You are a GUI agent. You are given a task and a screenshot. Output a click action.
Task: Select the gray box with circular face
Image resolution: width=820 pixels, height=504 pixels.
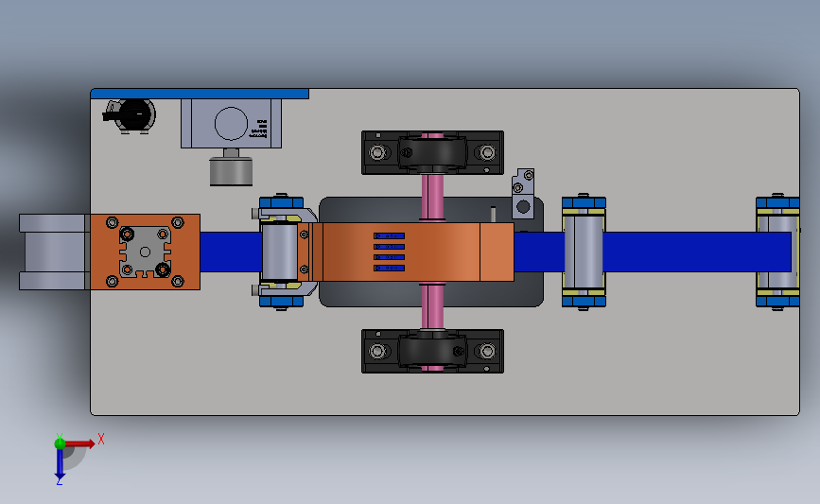(x=231, y=123)
